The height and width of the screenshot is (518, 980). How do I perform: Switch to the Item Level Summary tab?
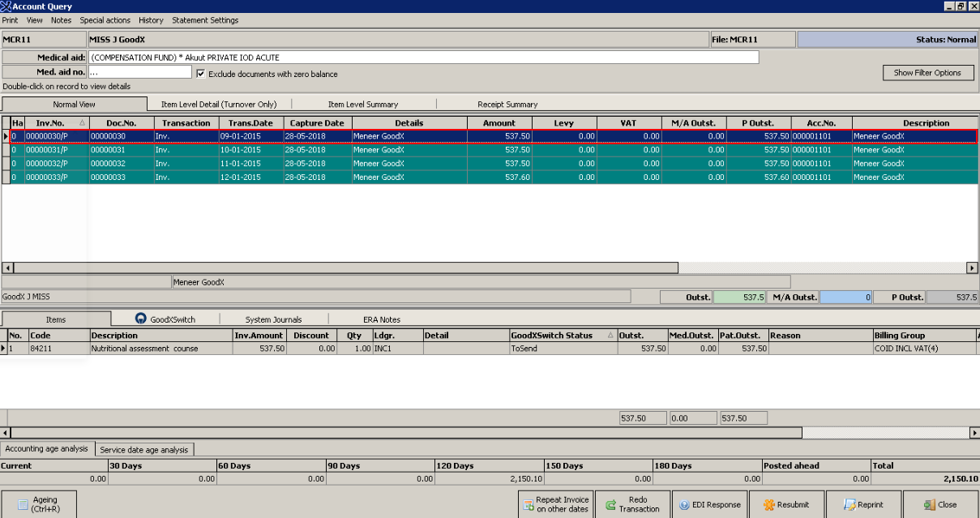[x=362, y=105]
